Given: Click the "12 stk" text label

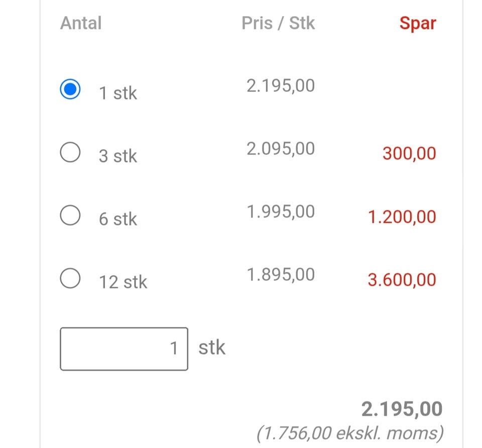Looking at the screenshot, I should (x=123, y=282).
